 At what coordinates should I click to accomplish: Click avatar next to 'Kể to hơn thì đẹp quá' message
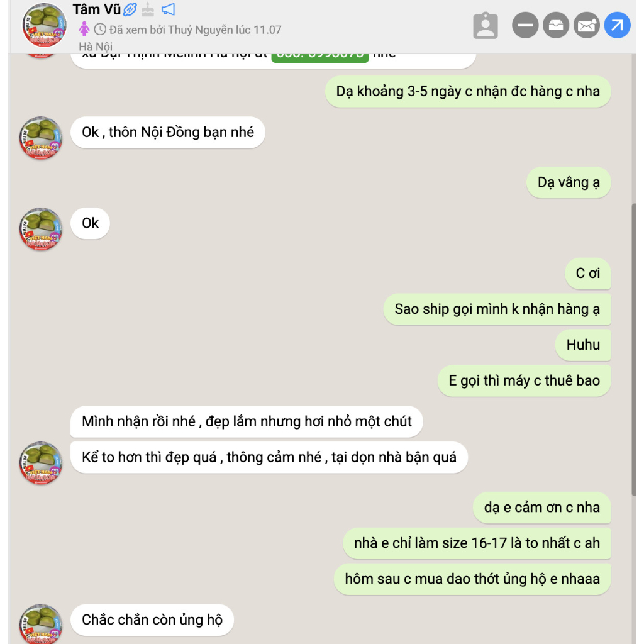click(x=41, y=464)
